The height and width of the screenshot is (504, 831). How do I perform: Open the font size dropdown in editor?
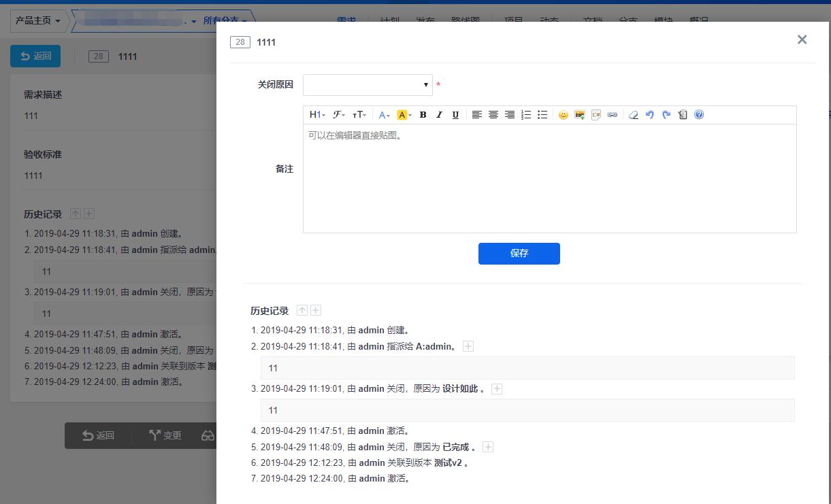tap(359, 115)
